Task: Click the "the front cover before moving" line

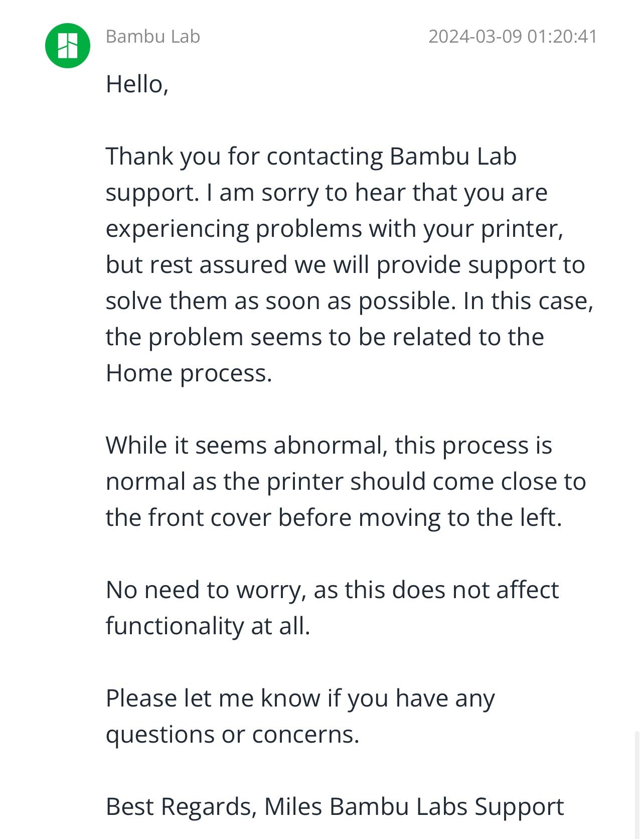Action: (334, 518)
